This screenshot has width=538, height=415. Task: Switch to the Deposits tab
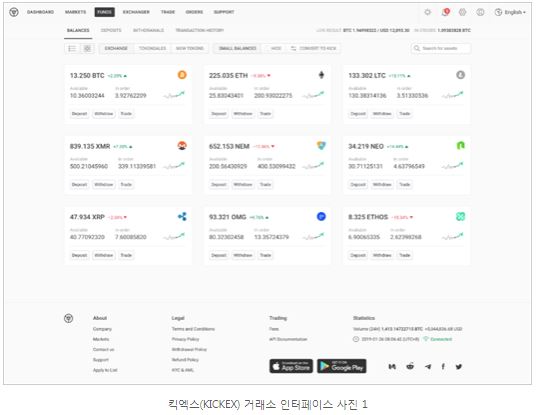coord(111,30)
